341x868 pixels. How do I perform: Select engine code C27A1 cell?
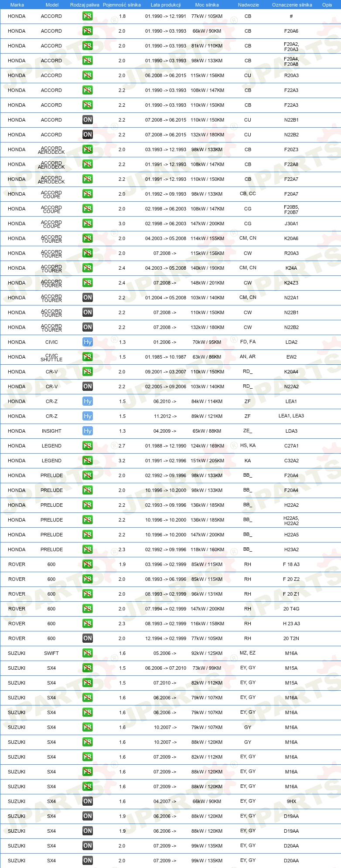point(291,446)
